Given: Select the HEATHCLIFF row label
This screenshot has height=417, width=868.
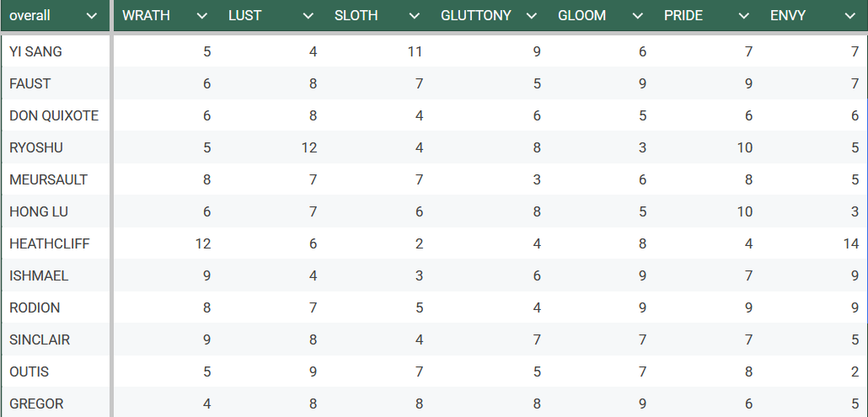Looking at the screenshot, I should click(49, 244).
